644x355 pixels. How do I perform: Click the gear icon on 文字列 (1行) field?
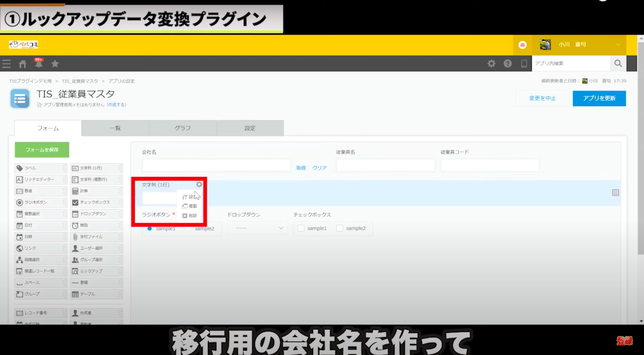tap(199, 184)
